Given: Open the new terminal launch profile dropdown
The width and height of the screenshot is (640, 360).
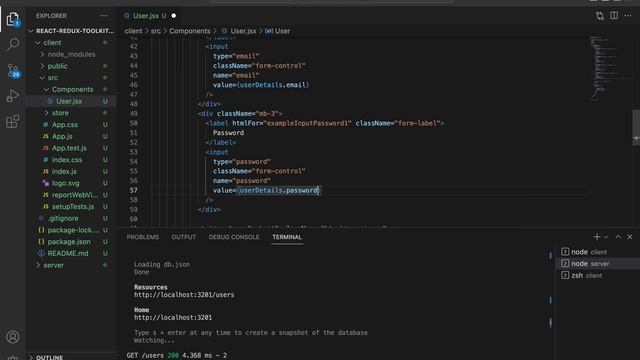Looking at the screenshot, I should (606, 237).
